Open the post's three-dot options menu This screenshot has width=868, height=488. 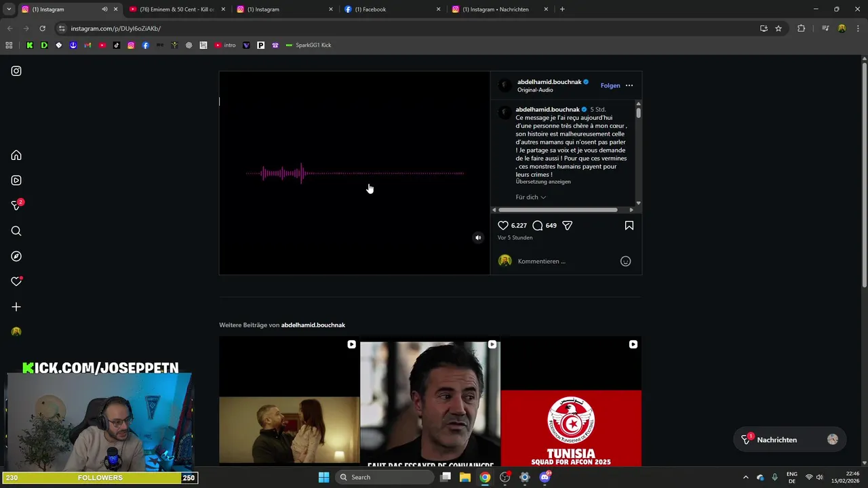(x=629, y=85)
